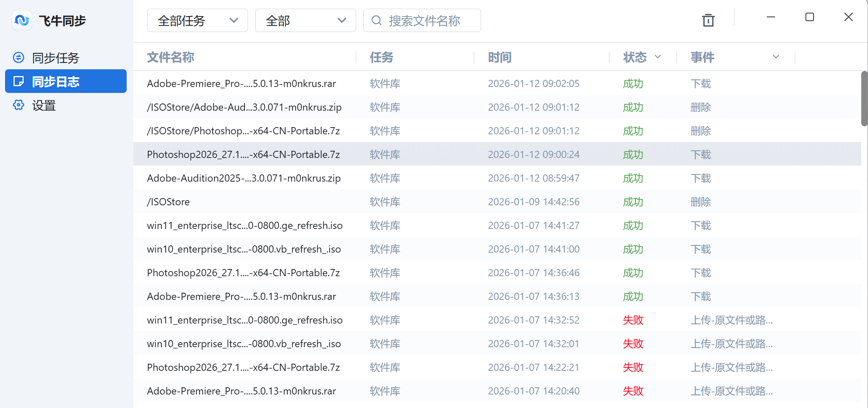This screenshot has height=408, width=868.
Task: Select the 同步日志 sidebar item
Action: pyautogui.click(x=57, y=81)
